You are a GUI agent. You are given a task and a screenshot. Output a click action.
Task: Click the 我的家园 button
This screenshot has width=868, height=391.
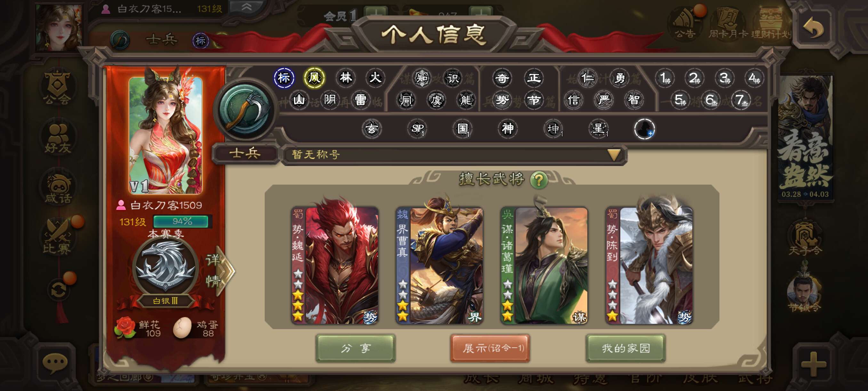pyautogui.click(x=625, y=348)
